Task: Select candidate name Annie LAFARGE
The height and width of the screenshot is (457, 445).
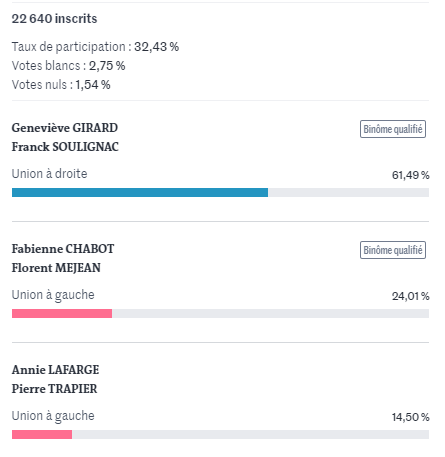Action: tap(55, 370)
